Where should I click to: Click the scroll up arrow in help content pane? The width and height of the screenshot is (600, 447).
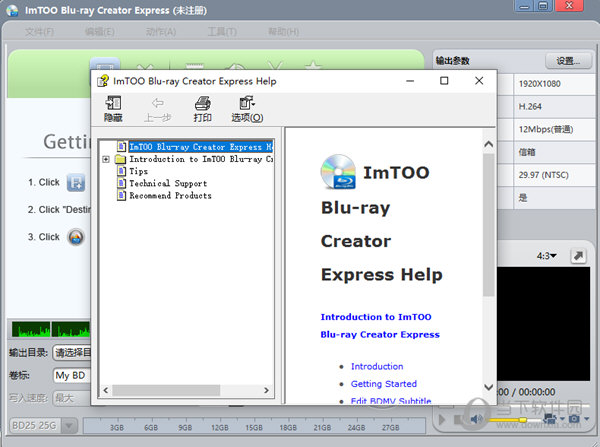488,144
